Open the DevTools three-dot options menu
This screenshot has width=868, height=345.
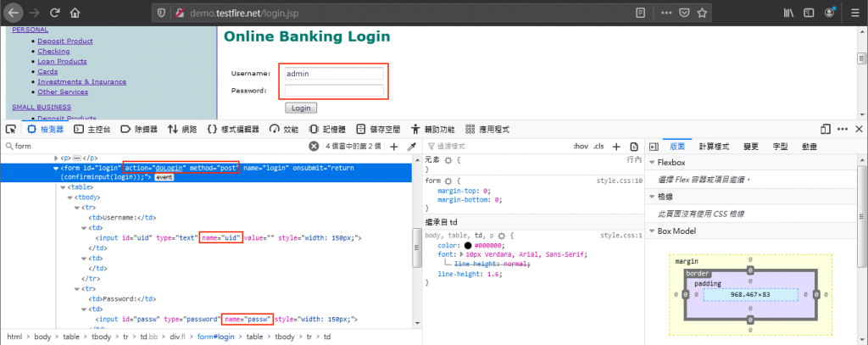[x=843, y=129]
